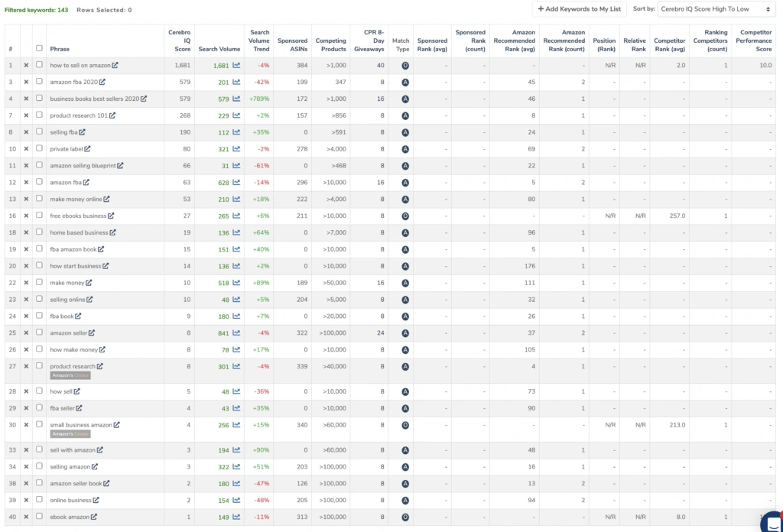Open external link icon next to 'amazon fba 2020'
The height and width of the screenshot is (532, 783).
[x=102, y=82]
